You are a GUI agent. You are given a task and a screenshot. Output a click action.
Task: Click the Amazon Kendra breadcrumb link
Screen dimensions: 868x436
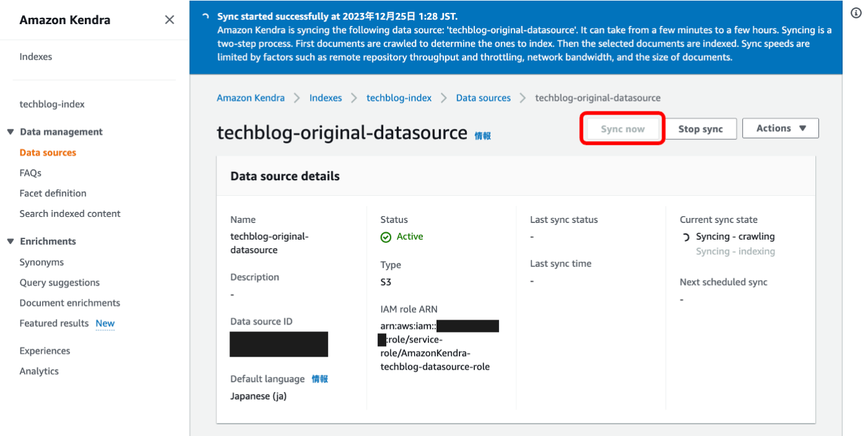(250, 98)
